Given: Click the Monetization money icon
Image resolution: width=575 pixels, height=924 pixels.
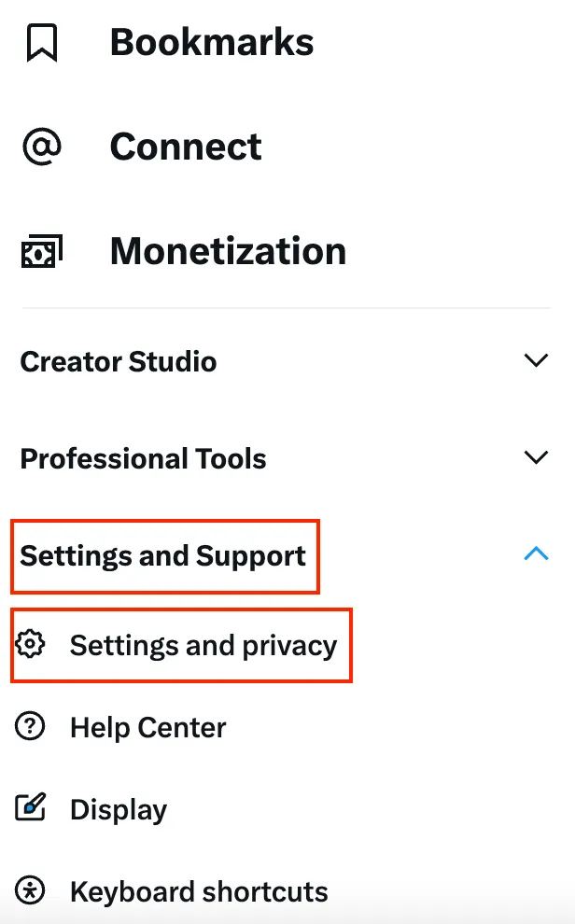Looking at the screenshot, I should [42, 251].
